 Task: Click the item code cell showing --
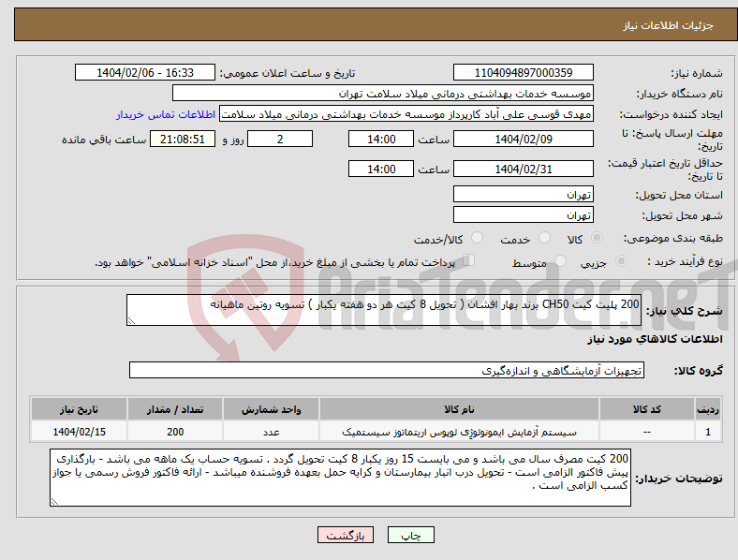tap(647, 432)
